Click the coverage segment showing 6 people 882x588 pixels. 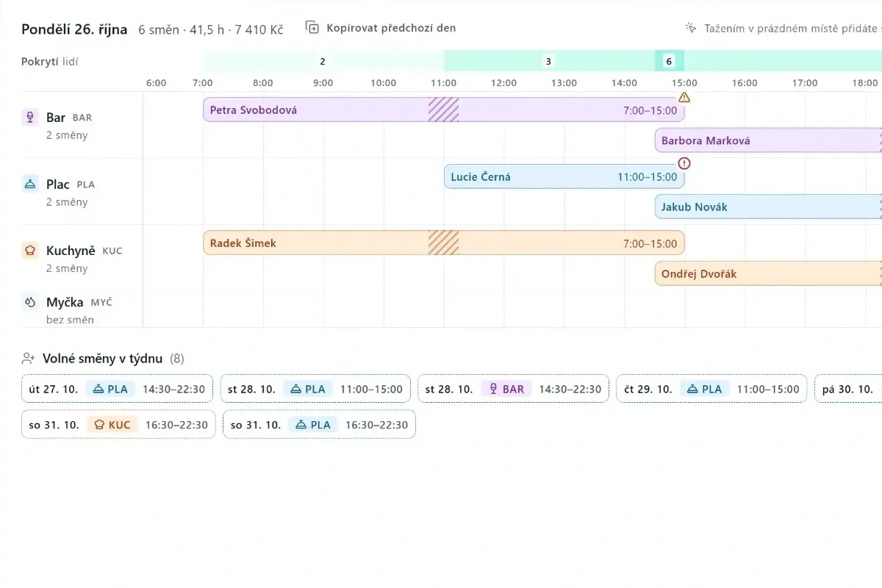(x=670, y=61)
